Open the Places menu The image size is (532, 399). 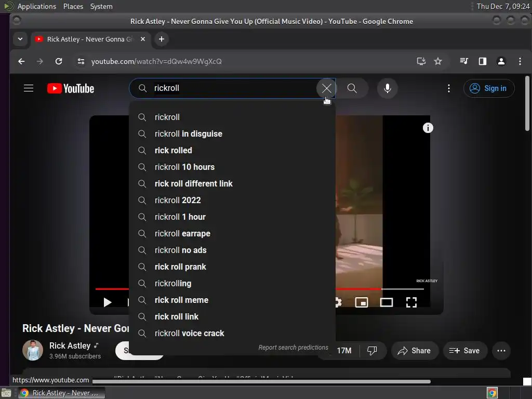click(73, 6)
